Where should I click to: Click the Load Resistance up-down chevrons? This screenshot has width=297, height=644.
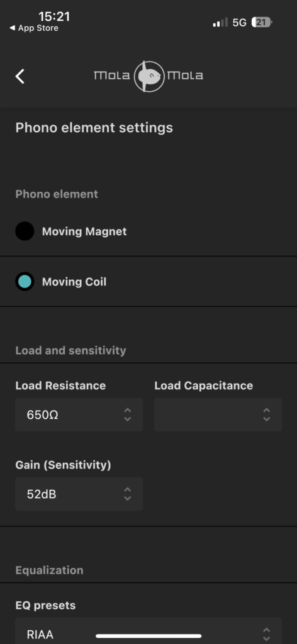128,414
